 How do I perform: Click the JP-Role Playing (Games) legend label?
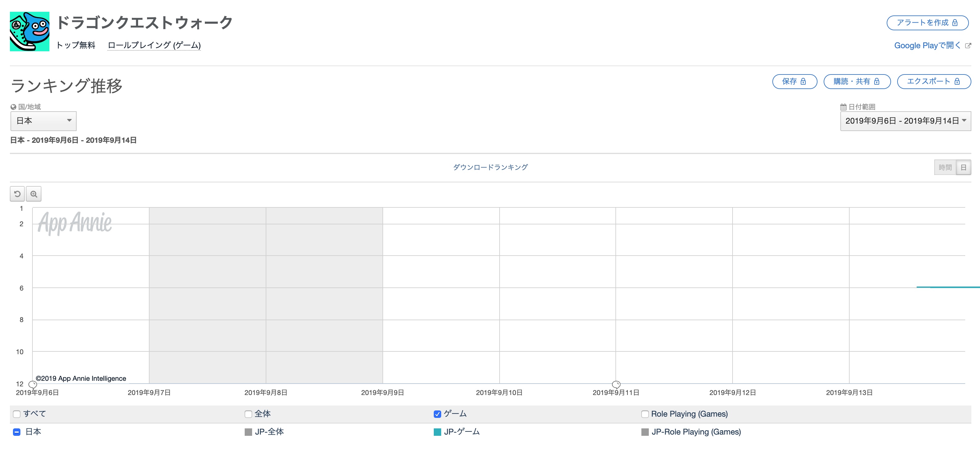(x=696, y=432)
